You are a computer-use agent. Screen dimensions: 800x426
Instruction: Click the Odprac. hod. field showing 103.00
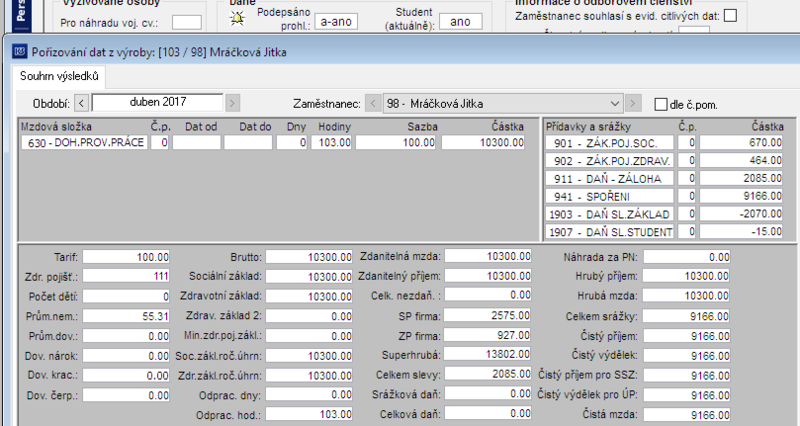pos(309,414)
